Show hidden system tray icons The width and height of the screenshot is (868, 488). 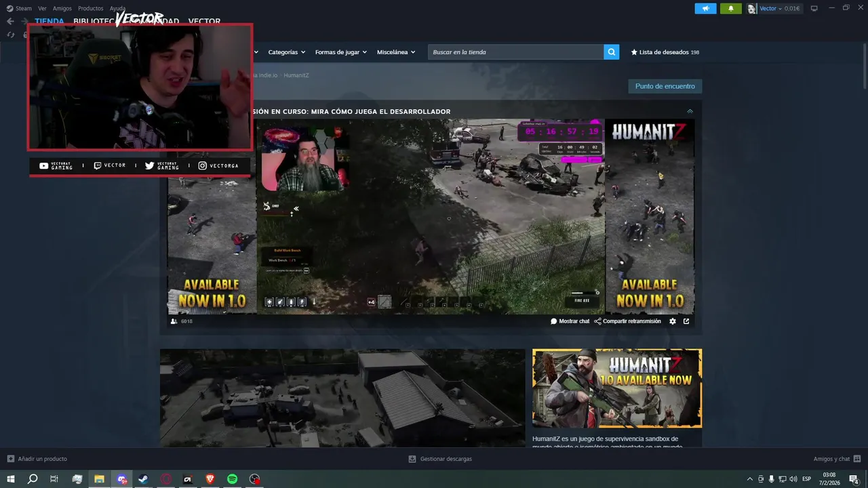coord(749,479)
